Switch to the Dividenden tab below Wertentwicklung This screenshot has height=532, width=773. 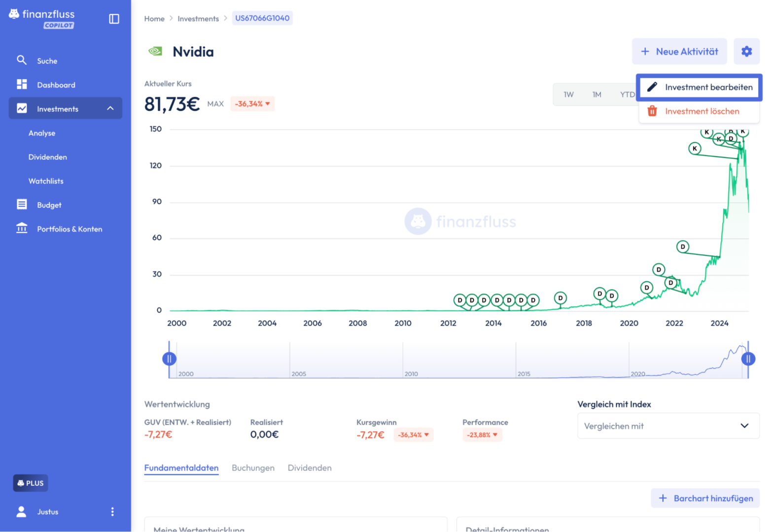pos(310,467)
